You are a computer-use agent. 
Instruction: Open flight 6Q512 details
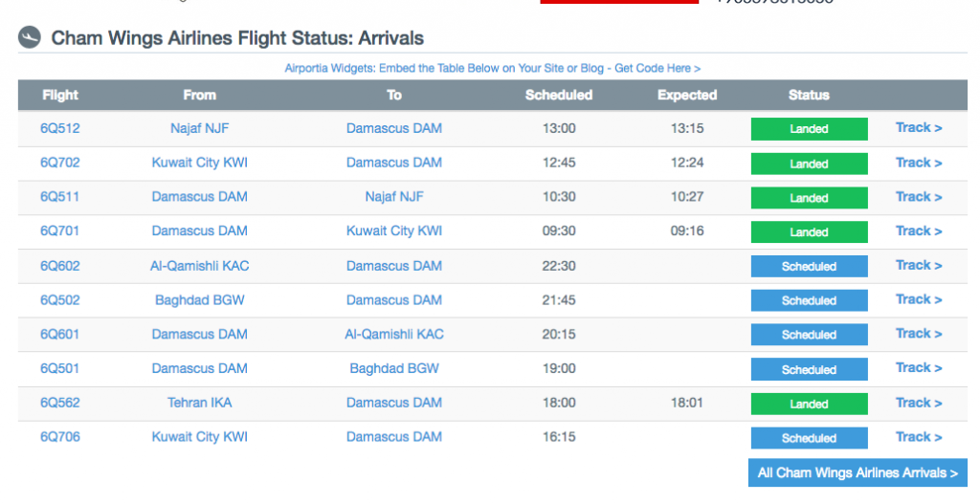click(60, 129)
